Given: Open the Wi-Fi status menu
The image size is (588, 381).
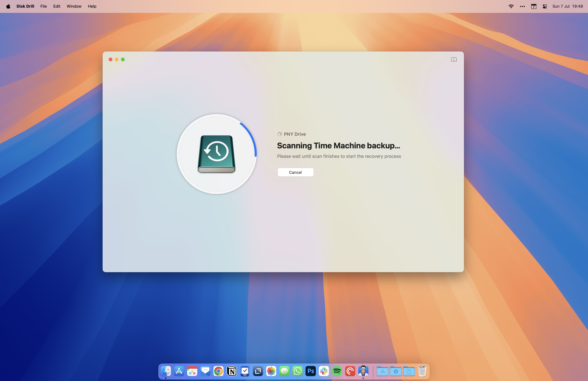Looking at the screenshot, I should pyautogui.click(x=511, y=6).
